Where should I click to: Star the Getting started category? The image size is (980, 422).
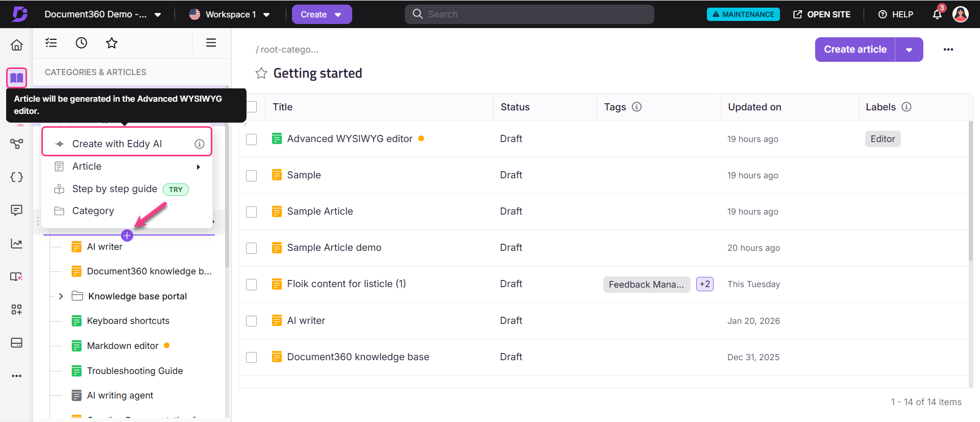click(x=261, y=74)
